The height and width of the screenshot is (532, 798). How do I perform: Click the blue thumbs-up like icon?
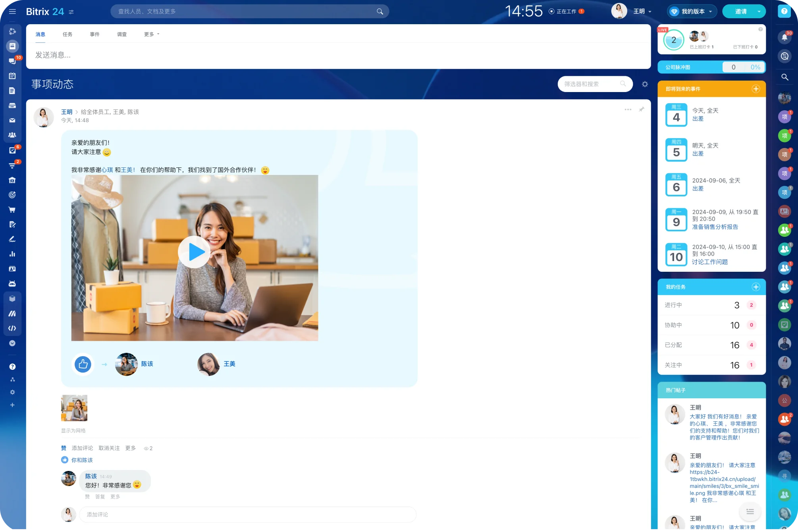coord(83,364)
